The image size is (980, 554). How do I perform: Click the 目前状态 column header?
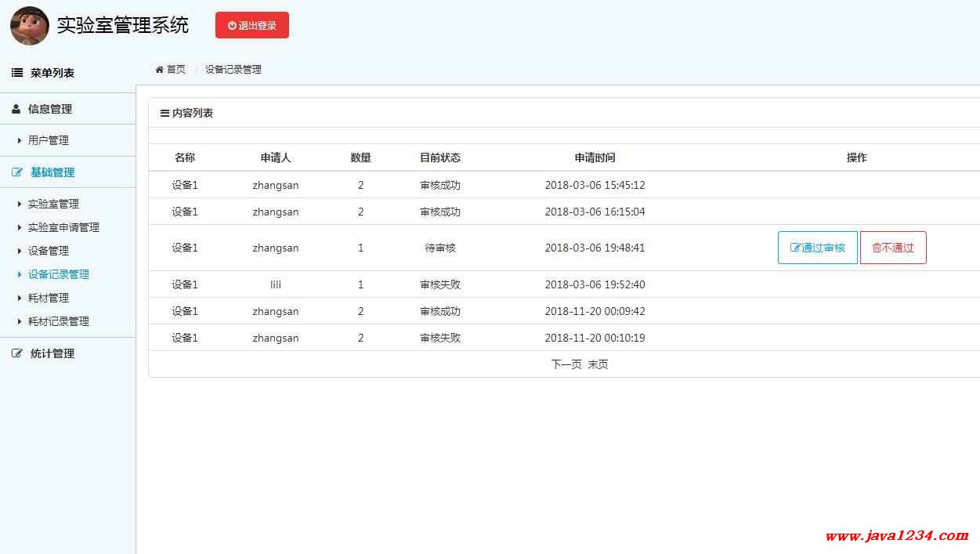pos(440,158)
